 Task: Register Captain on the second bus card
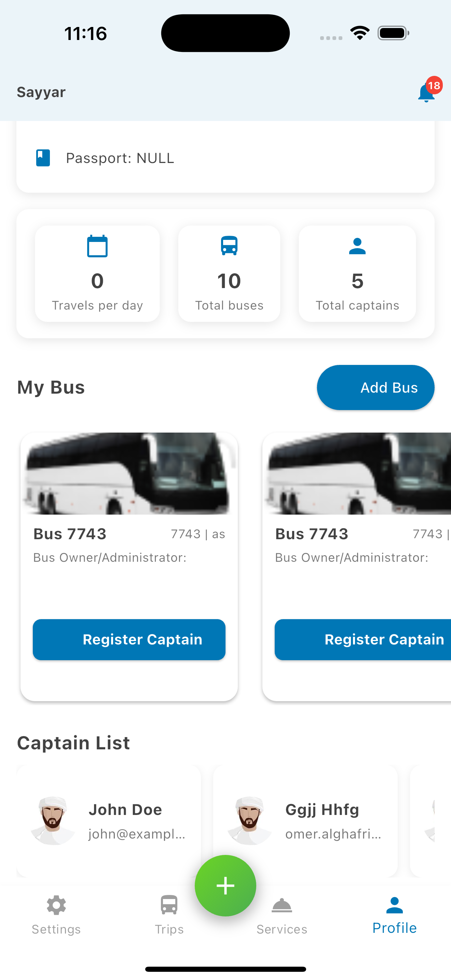pos(363,640)
